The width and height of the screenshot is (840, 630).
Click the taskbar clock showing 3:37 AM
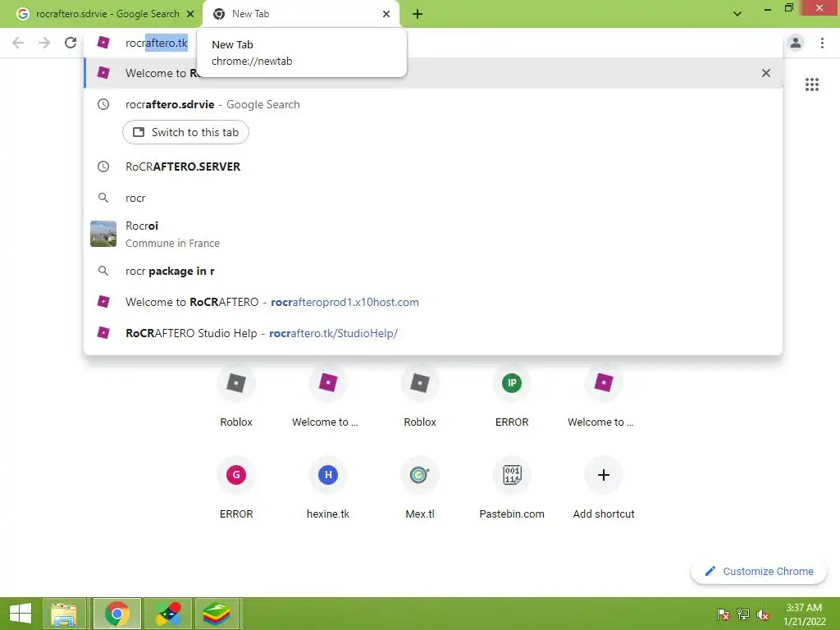[804, 614]
